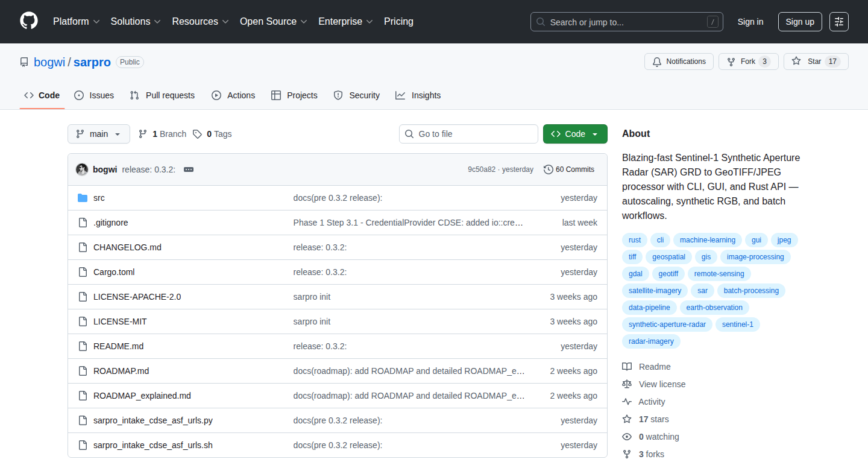Open sarpro_intake_cdse_asf_urls.sh file
Image resolution: width=868 pixels, height=459 pixels.
pyautogui.click(x=153, y=445)
